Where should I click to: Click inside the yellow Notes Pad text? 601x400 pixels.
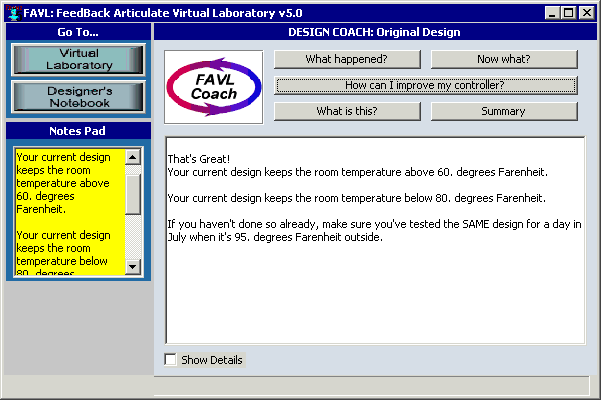coord(70,211)
